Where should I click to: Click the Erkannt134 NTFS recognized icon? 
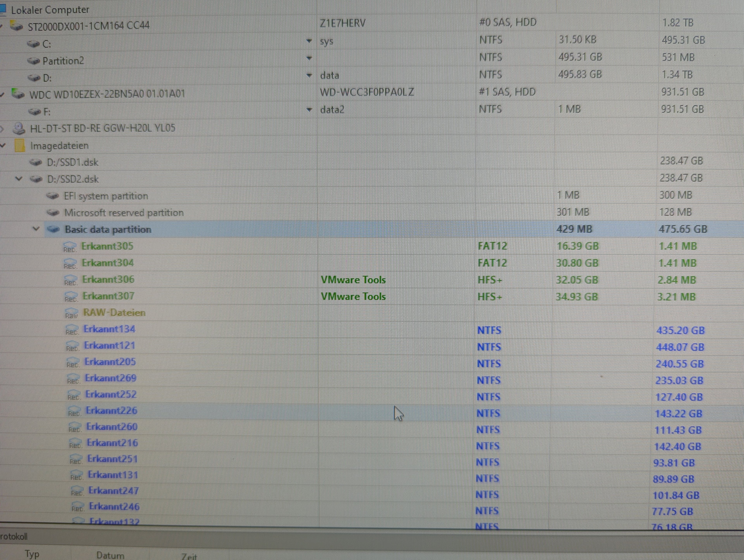point(72,329)
